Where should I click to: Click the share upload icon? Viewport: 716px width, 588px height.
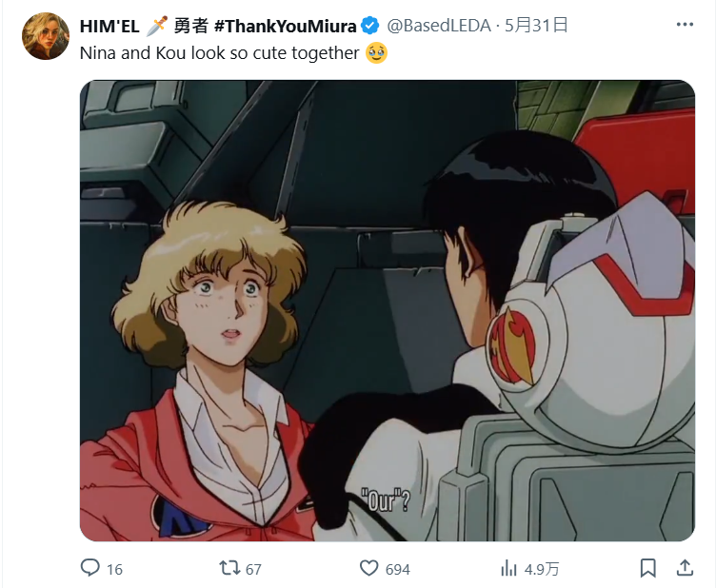click(685, 568)
